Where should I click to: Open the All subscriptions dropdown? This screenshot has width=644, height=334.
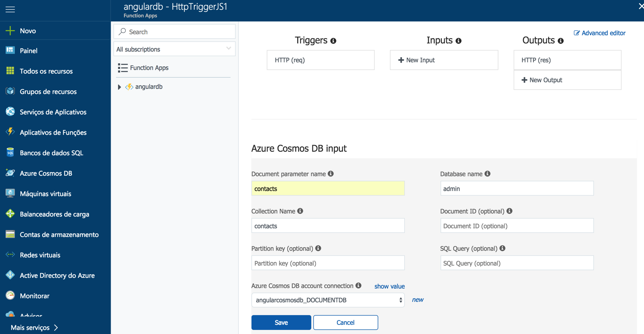(x=174, y=49)
